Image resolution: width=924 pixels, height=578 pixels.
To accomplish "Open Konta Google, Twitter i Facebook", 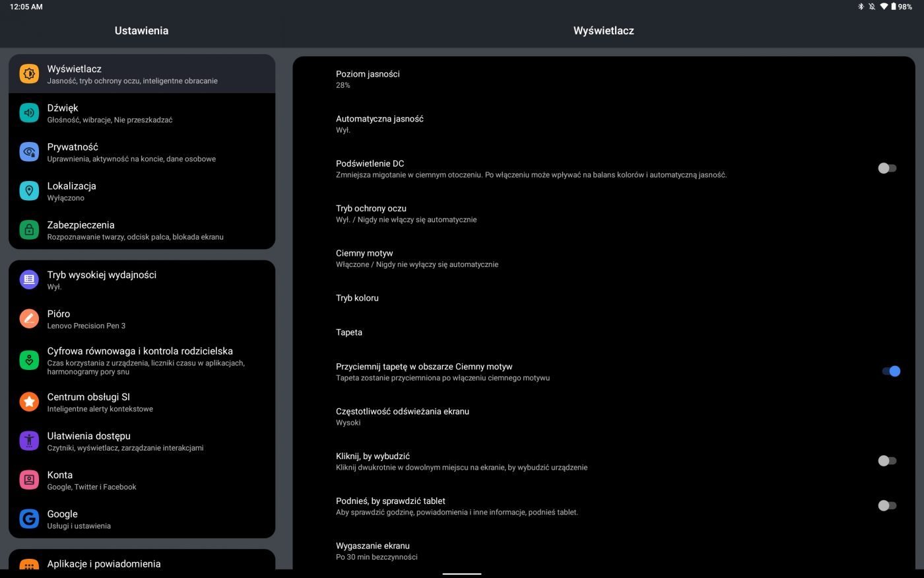I will [x=142, y=480].
